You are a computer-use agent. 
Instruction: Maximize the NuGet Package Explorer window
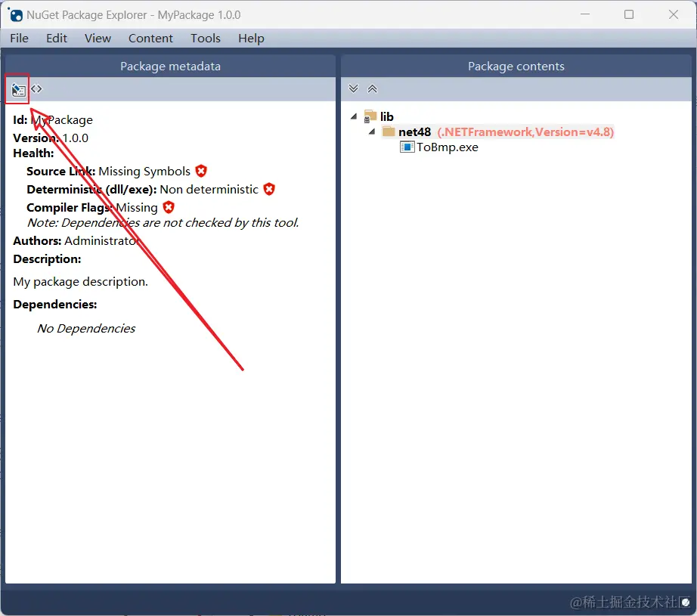tap(628, 14)
